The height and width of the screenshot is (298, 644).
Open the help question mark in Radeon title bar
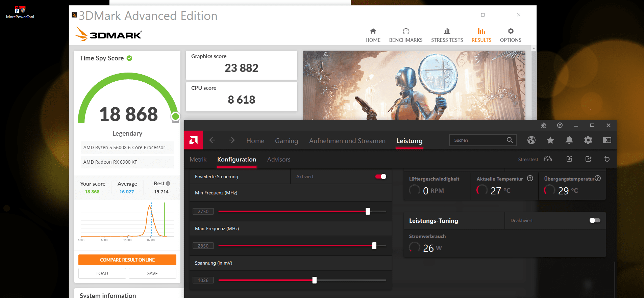560,125
